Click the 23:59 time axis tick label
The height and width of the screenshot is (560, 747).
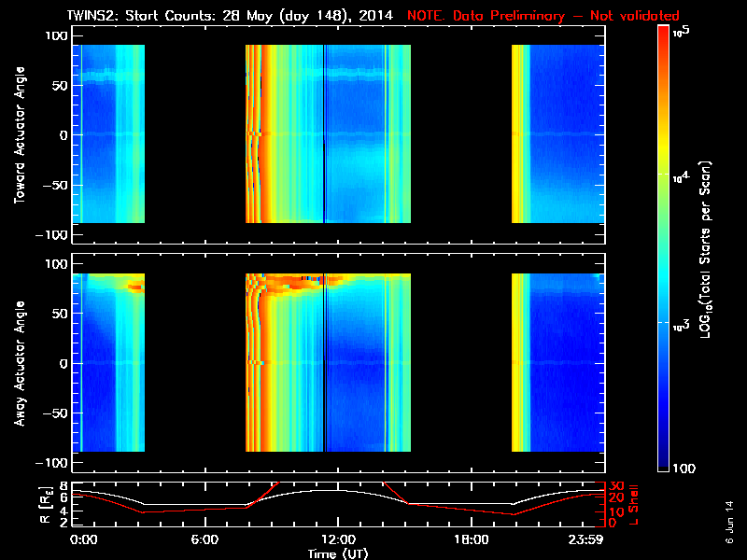585,539
